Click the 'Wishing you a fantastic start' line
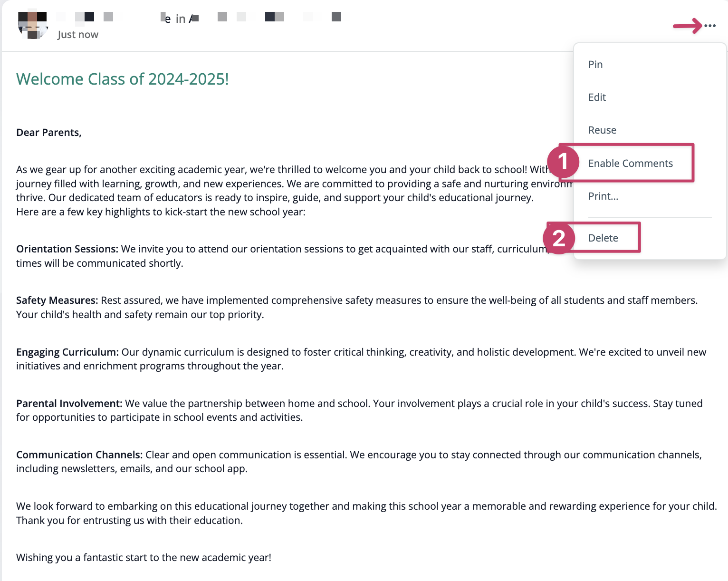 [144, 558]
